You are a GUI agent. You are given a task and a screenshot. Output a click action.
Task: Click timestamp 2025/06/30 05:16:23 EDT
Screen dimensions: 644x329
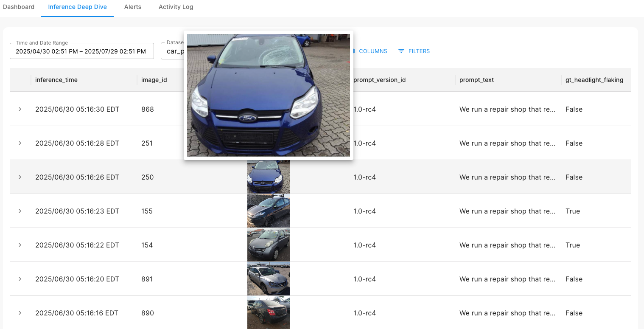pos(77,211)
